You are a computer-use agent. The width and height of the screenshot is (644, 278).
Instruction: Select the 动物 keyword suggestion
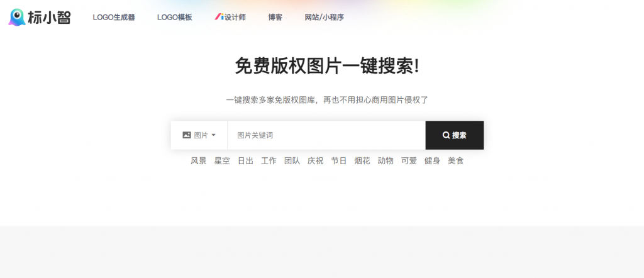point(386,161)
